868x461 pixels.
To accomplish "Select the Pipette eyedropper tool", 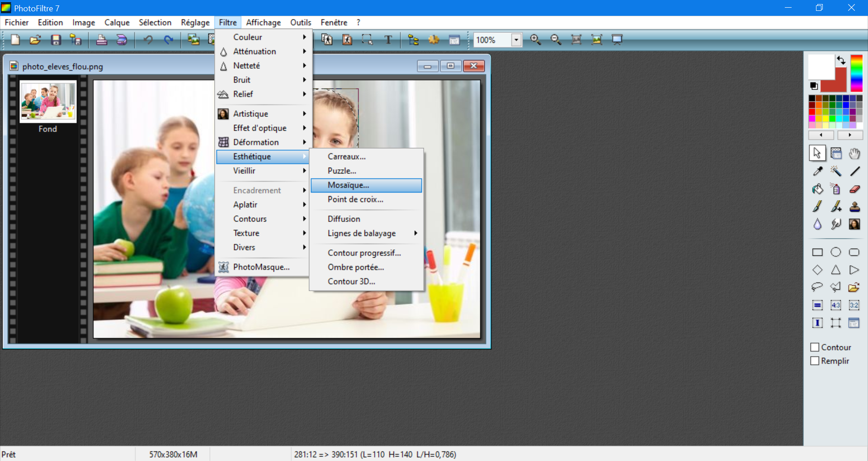I will (817, 171).
